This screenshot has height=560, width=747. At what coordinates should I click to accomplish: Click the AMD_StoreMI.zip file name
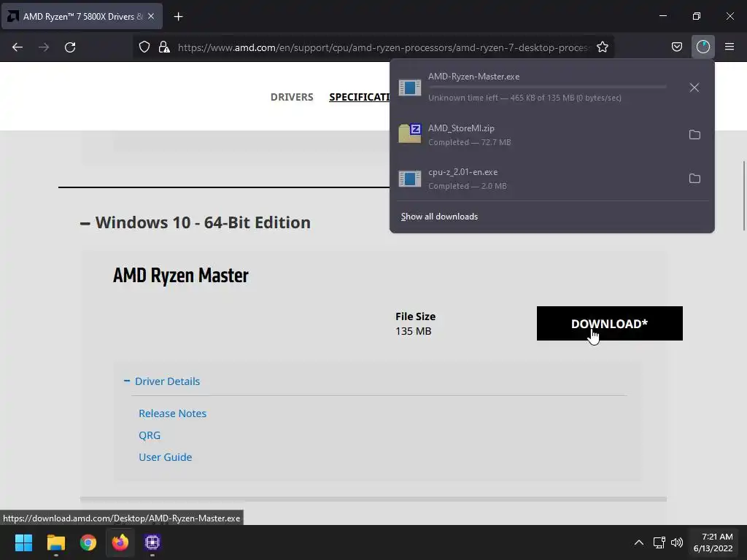[461, 128]
